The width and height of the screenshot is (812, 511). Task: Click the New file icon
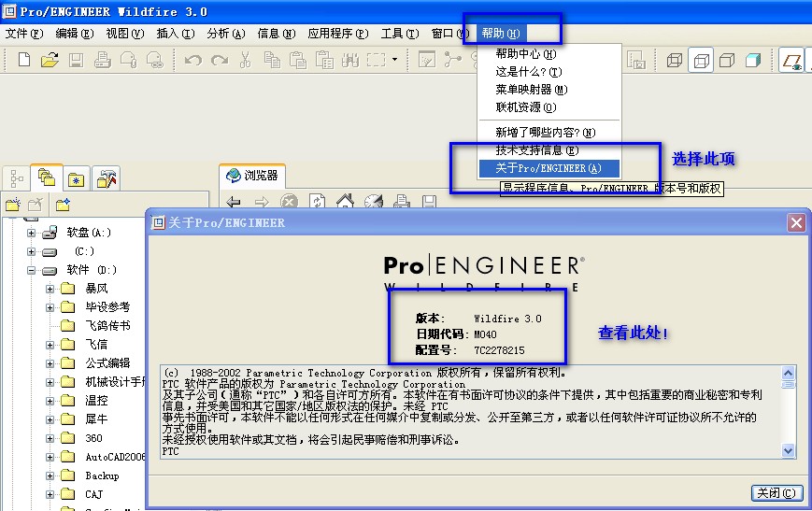pos(23,60)
